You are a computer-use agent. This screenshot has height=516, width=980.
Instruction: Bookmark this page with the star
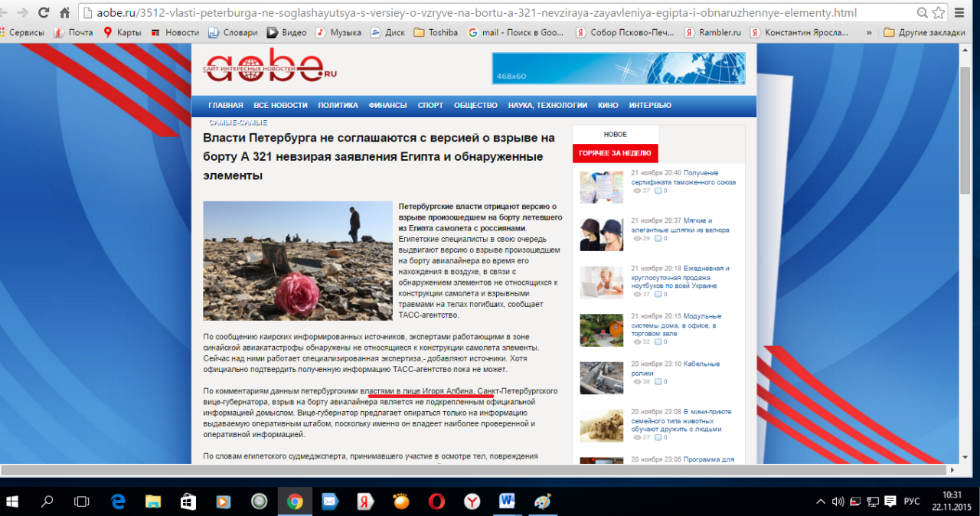click(x=939, y=13)
